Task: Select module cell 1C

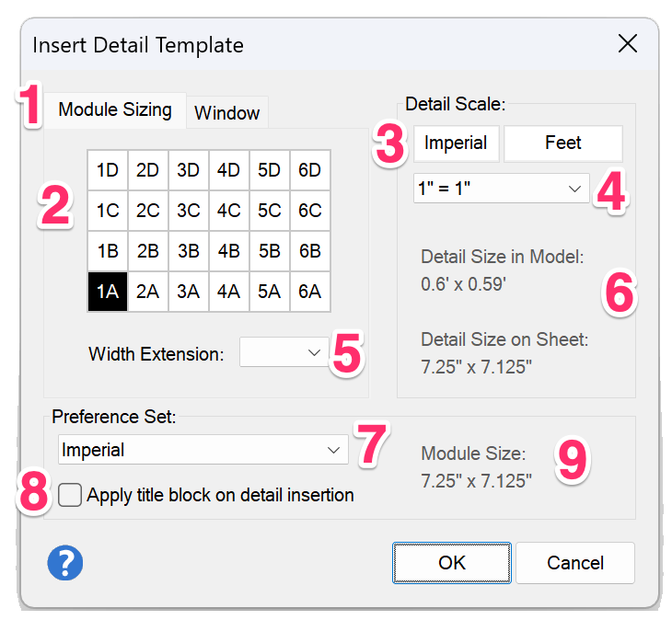Action: coord(108,211)
